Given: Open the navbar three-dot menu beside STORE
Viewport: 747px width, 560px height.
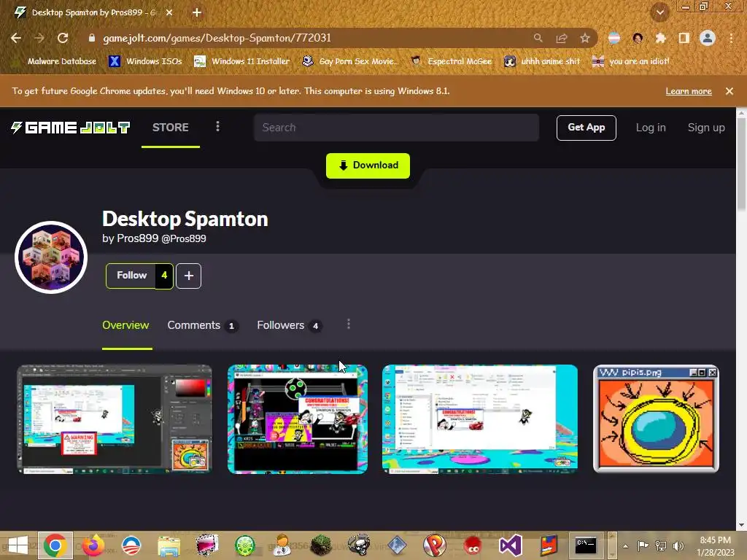Looking at the screenshot, I should (217, 127).
